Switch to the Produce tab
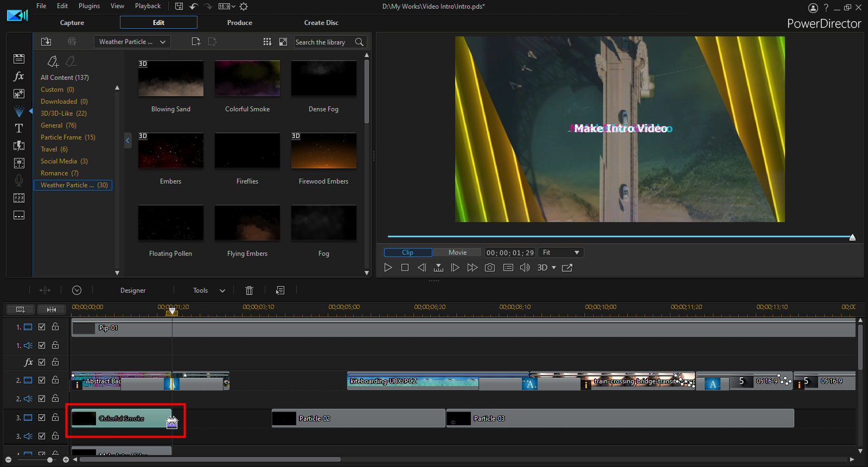 pos(240,23)
